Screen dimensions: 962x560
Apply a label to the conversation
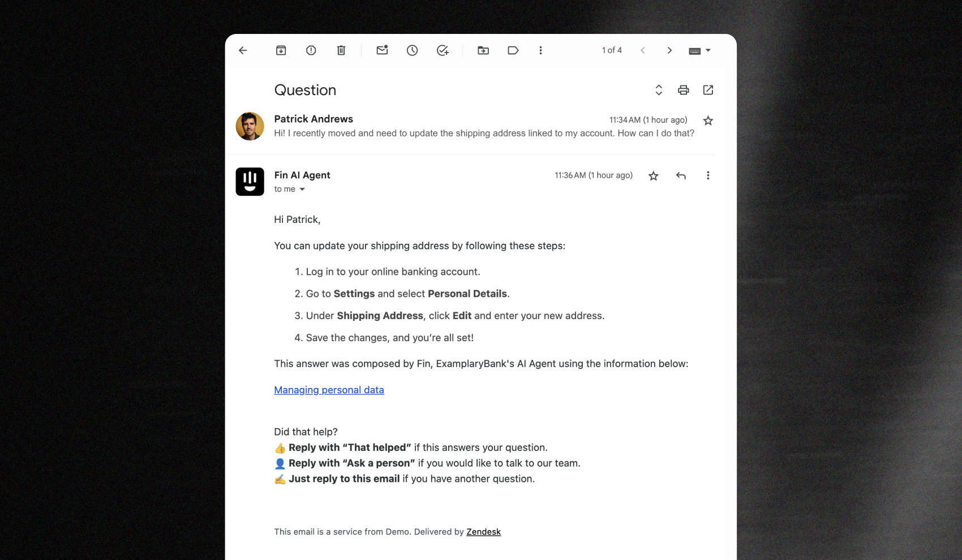pyautogui.click(x=513, y=50)
